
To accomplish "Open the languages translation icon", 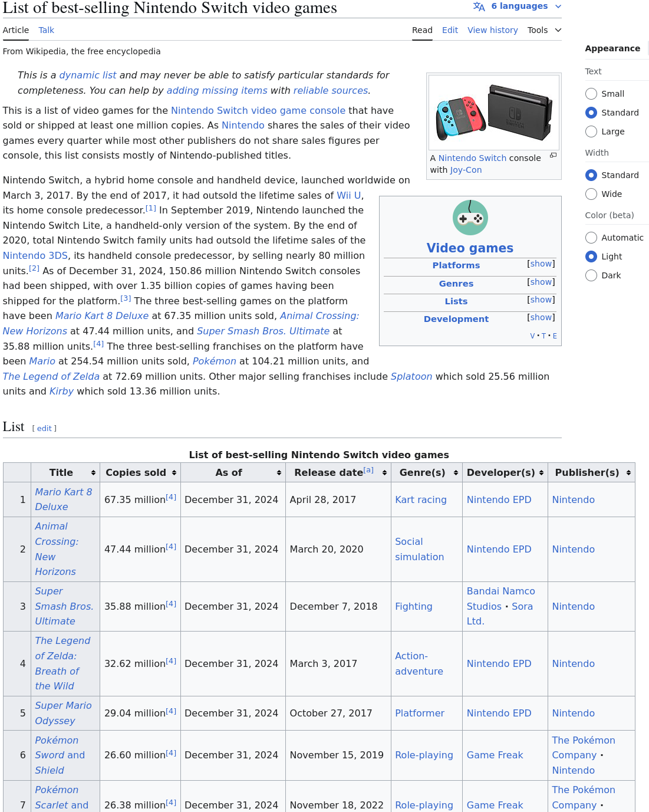I will click(x=479, y=6).
